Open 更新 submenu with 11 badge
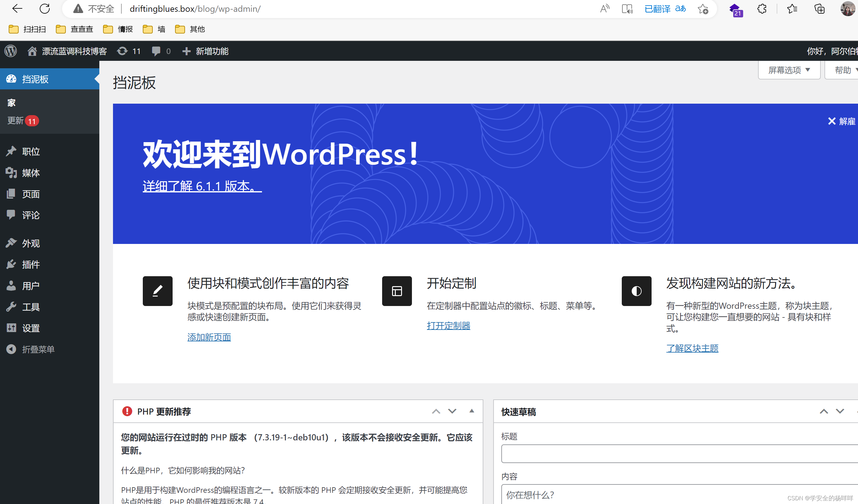The image size is (858, 504). click(23, 121)
